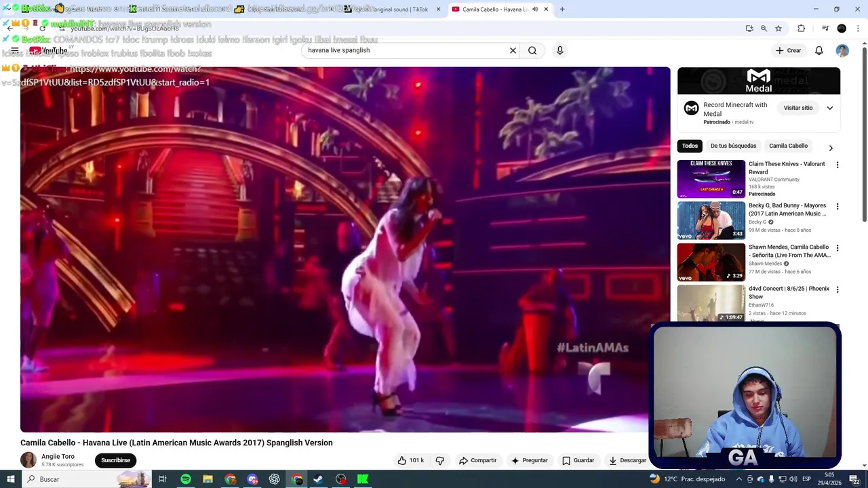
Task: Select the Camila Cabello filter chip
Action: coord(788,146)
